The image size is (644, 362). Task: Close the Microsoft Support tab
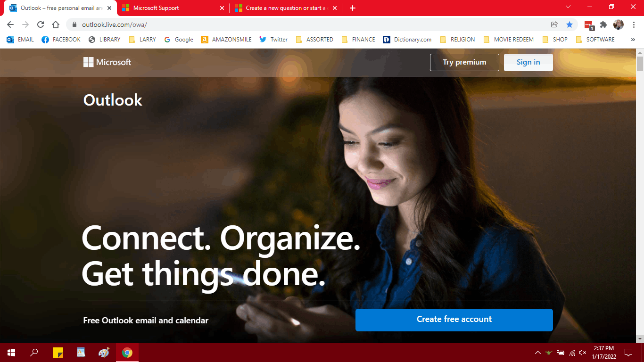222,8
